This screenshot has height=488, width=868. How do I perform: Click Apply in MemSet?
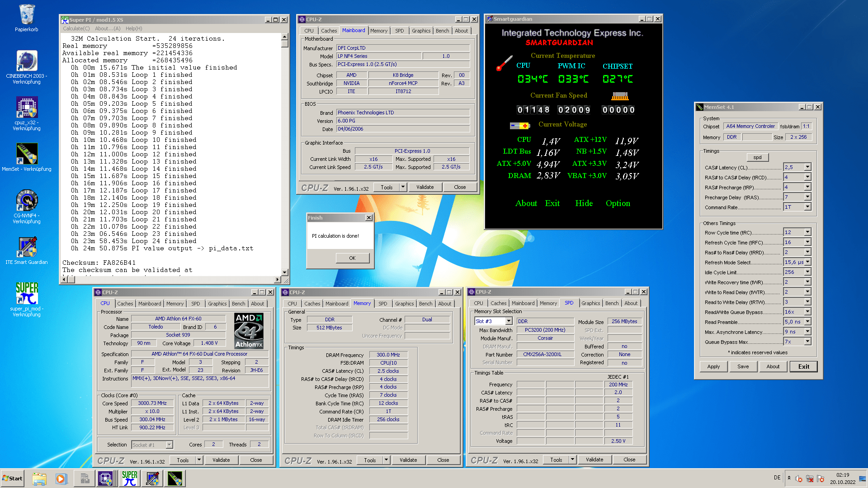tap(713, 366)
